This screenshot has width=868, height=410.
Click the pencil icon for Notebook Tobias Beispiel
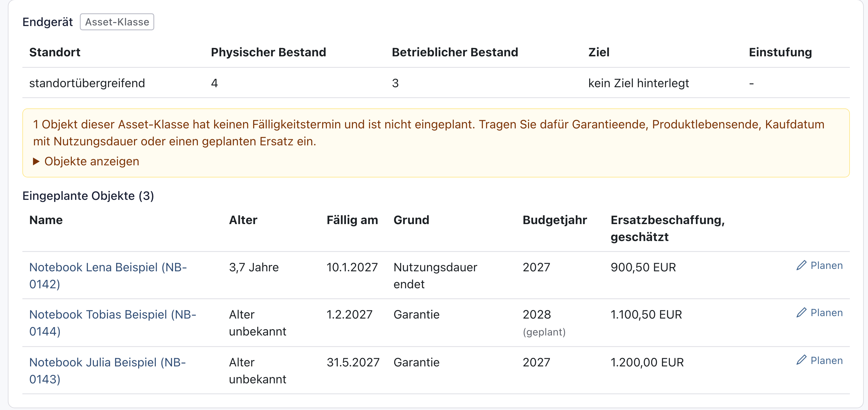tap(801, 312)
